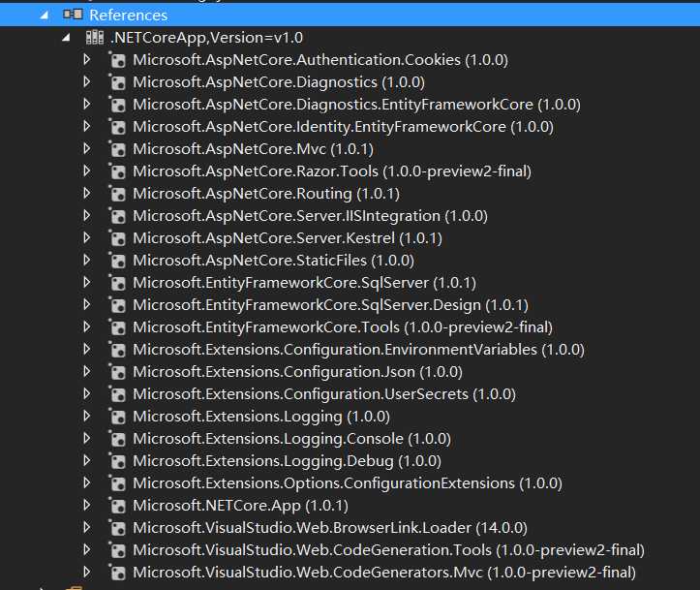
Task: Expand Microsoft.AspNetCore.Mvc (1.0.1) package
Action: coord(87,149)
